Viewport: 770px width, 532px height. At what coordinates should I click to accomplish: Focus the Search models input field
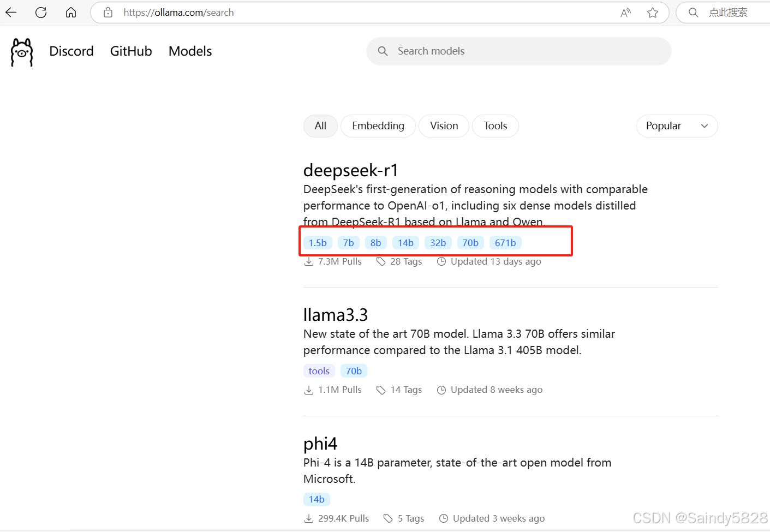(518, 51)
